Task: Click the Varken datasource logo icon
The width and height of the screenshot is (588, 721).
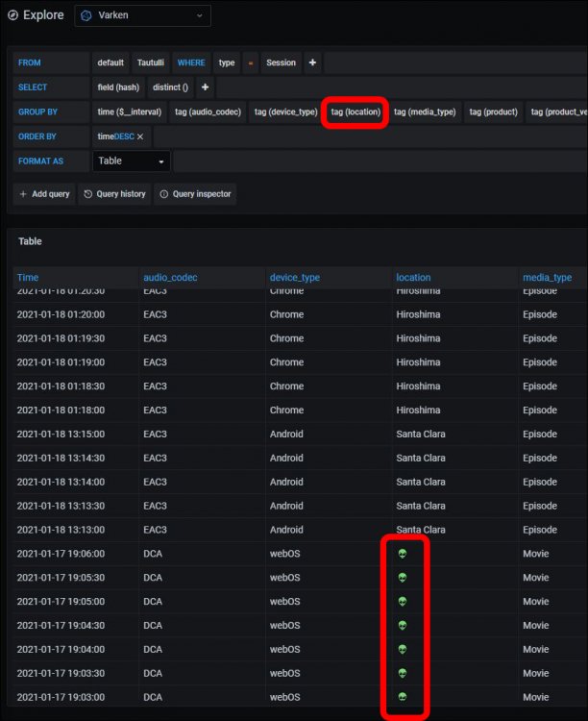Action: (x=86, y=15)
